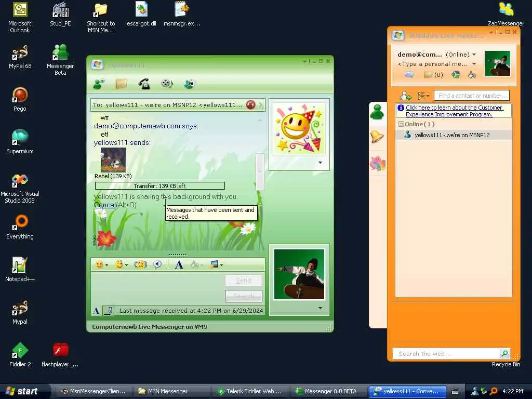The width and height of the screenshot is (532, 399).
Task: Expand chevron beside the To field
Action: 261,105
